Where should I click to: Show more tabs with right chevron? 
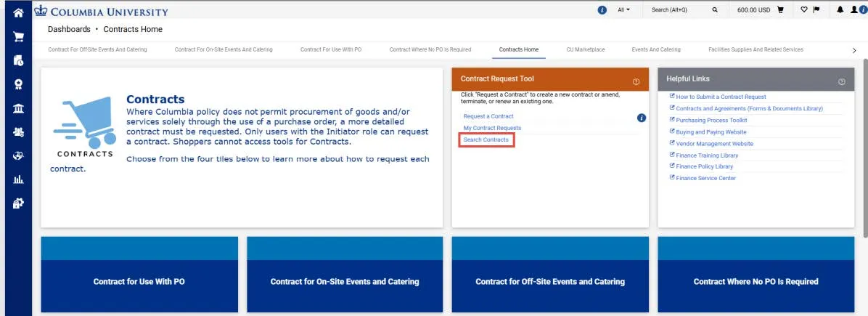click(x=854, y=50)
